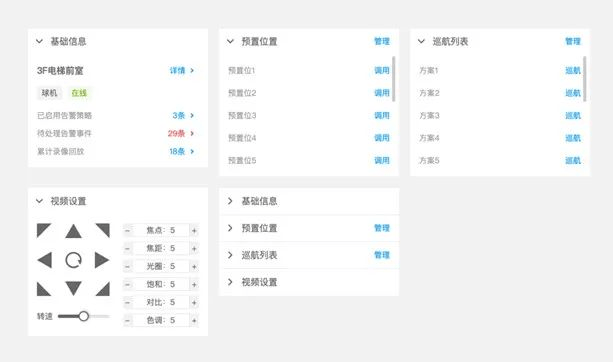Start 巡航 for 方案1
The height and width of the screenshot is (362, 613).
click(573, 70)
